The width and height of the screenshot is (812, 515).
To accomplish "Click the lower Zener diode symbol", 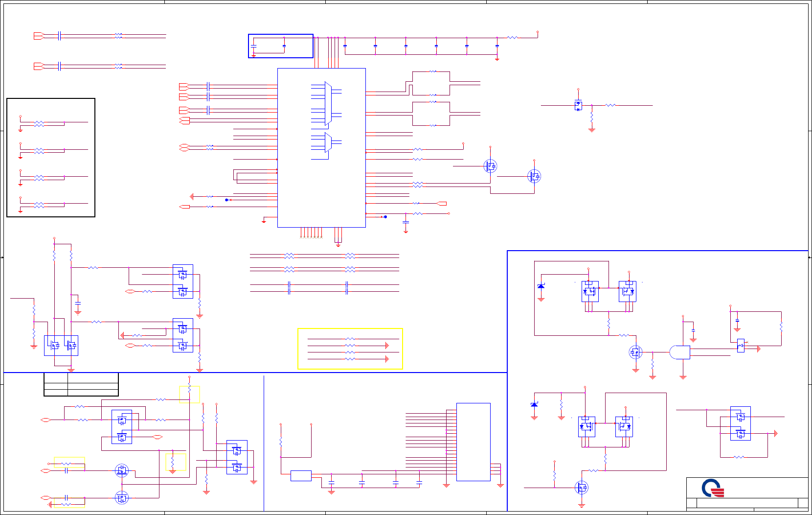I will coord(534,405).
